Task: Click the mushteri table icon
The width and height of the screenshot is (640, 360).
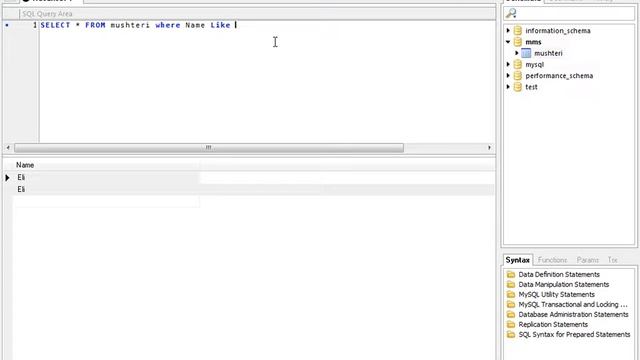Action: [527, 53]
